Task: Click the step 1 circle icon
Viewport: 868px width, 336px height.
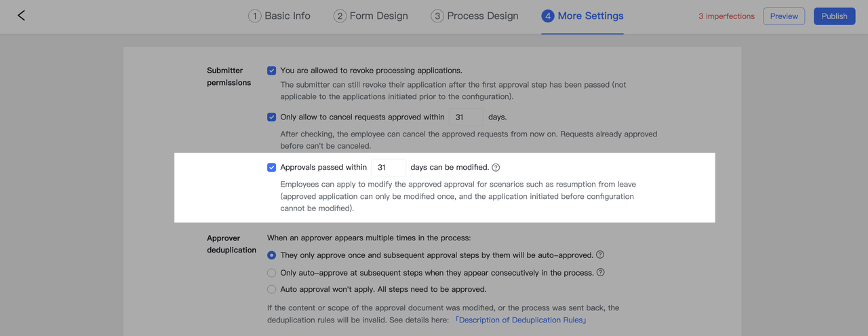Action: [x=255, y=16]
